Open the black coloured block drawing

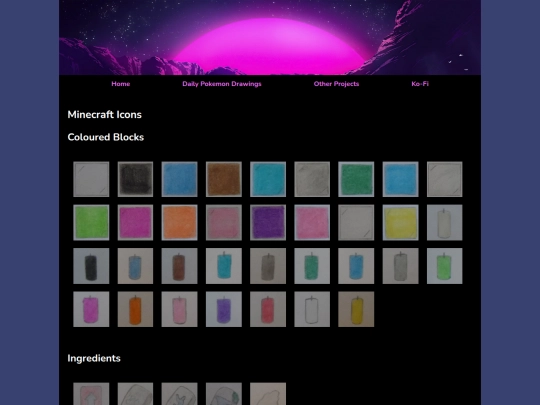135,179
